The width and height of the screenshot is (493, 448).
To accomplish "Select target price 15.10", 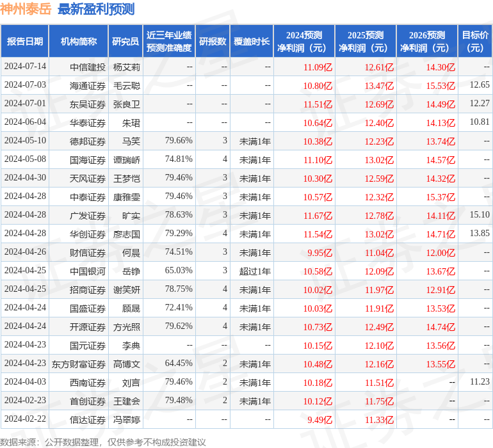I will [x=480, y=215].
